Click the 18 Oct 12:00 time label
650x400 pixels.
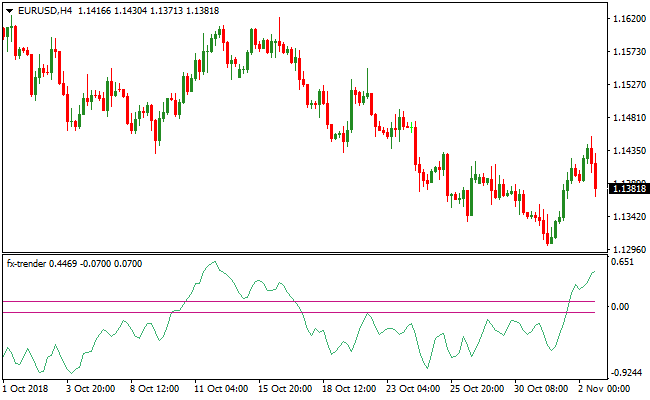click(x=348, y=389)
